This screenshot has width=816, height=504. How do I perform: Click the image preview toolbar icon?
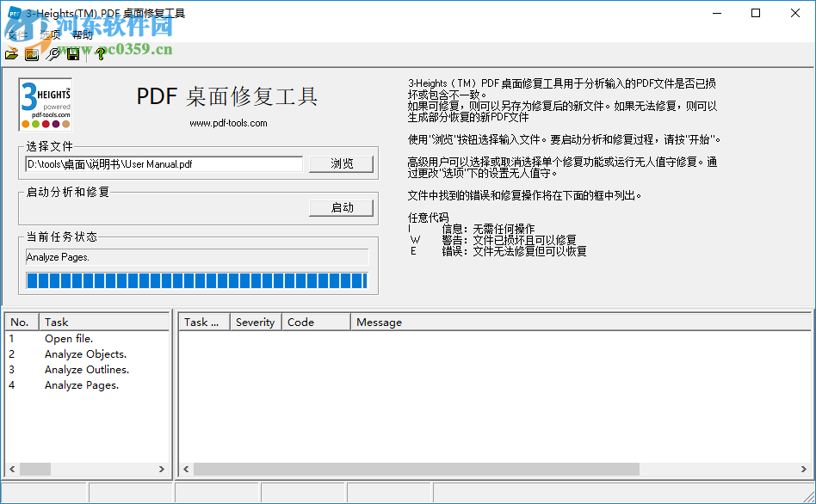(x=32, y=53)
